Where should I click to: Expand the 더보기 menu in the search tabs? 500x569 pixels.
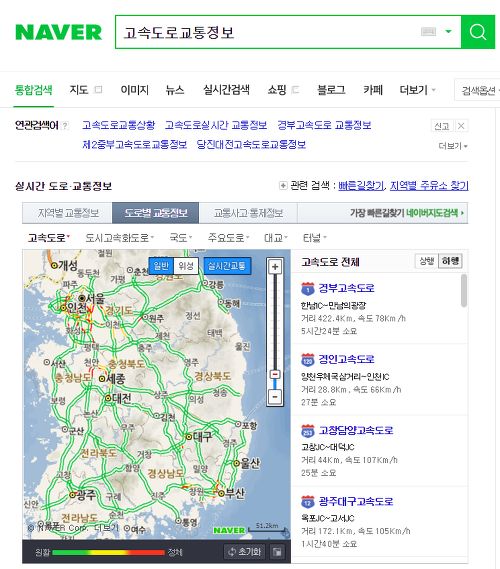(x=417, y=90)
